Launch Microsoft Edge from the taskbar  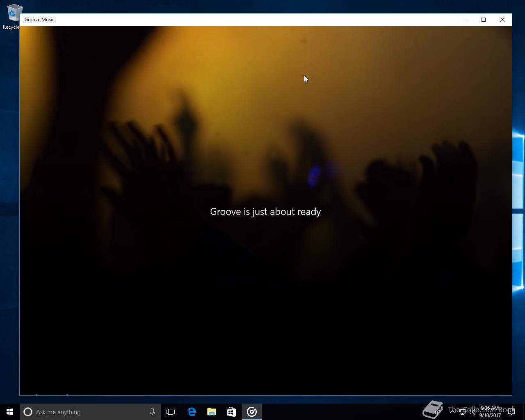pyautogui.click(x=192, y=412)
